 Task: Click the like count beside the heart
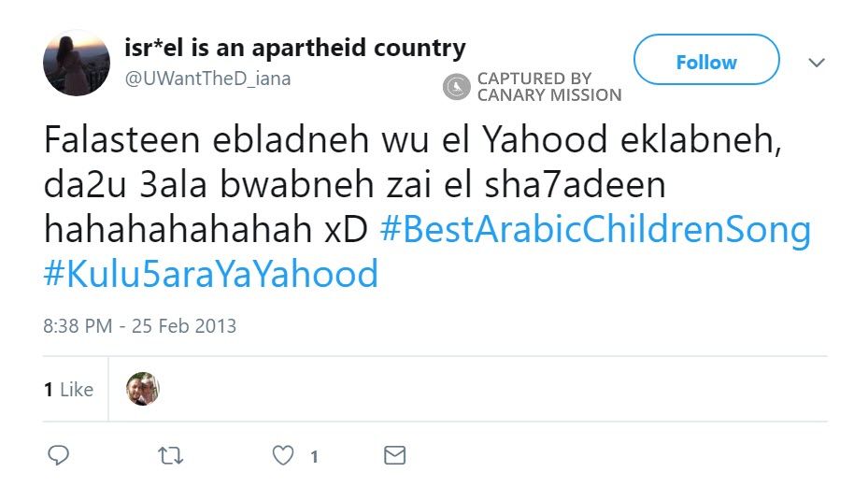314,456
